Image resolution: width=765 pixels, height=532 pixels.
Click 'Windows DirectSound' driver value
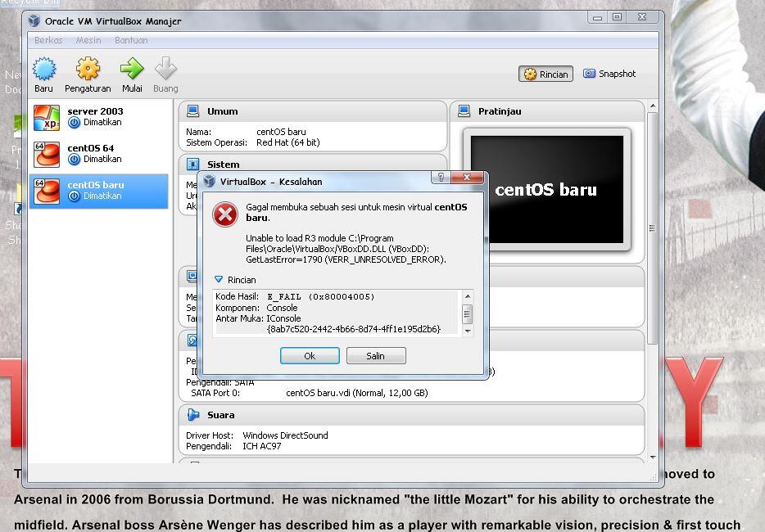[x=285, y=435]
